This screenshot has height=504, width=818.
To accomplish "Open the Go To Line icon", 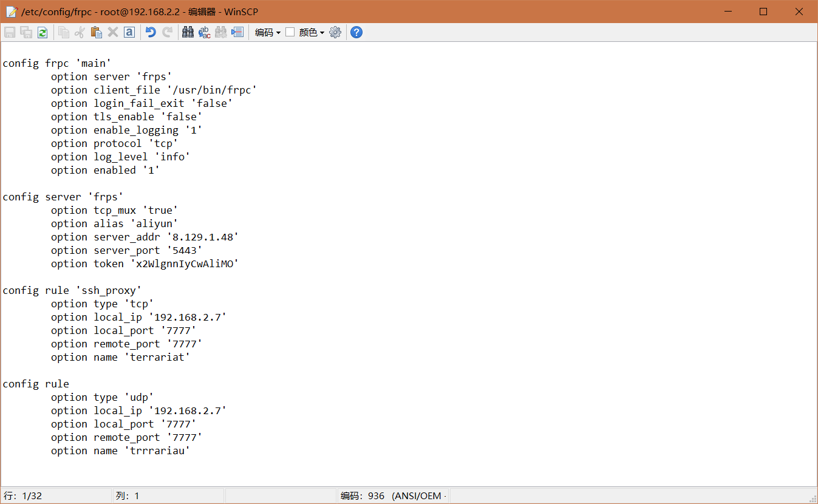I will [x=237, y=32].
